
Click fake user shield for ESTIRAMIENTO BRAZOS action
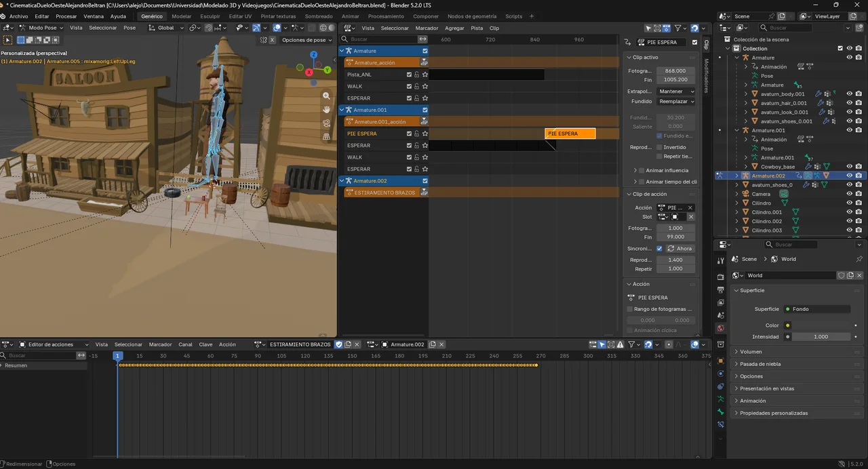click(x=338, y=344)
